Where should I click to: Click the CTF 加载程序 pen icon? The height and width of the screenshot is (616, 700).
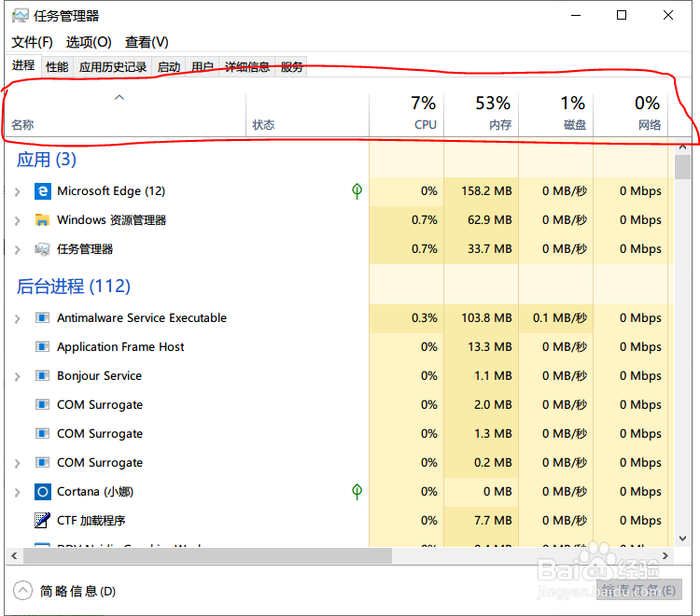point(42,521)
